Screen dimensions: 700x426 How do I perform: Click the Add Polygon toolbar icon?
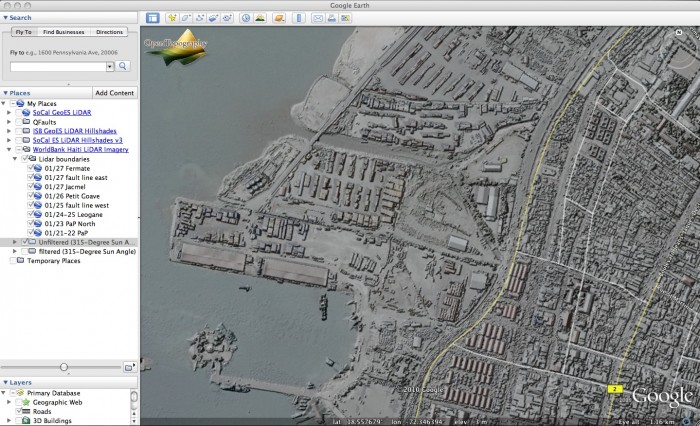(186, 18)
